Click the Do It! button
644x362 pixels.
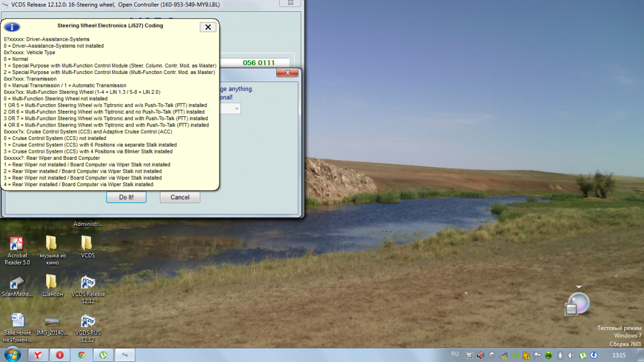pyautogui.click(x=126, y=197)
